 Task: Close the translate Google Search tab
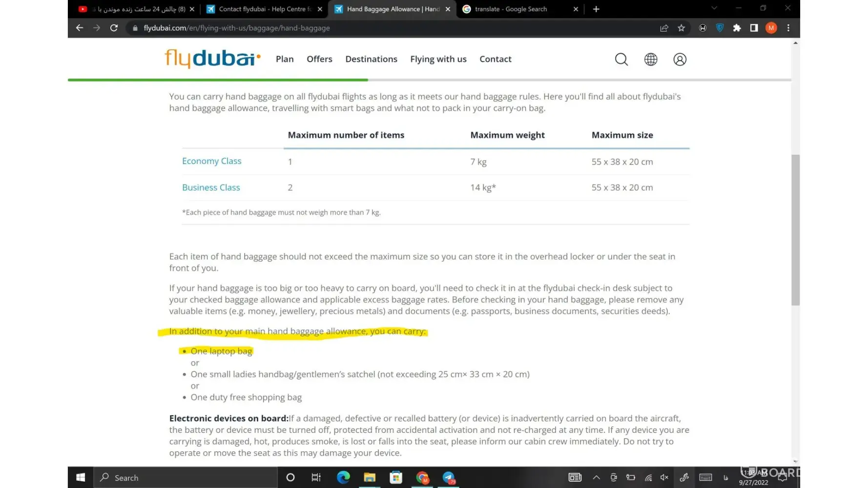click(576, 9)
